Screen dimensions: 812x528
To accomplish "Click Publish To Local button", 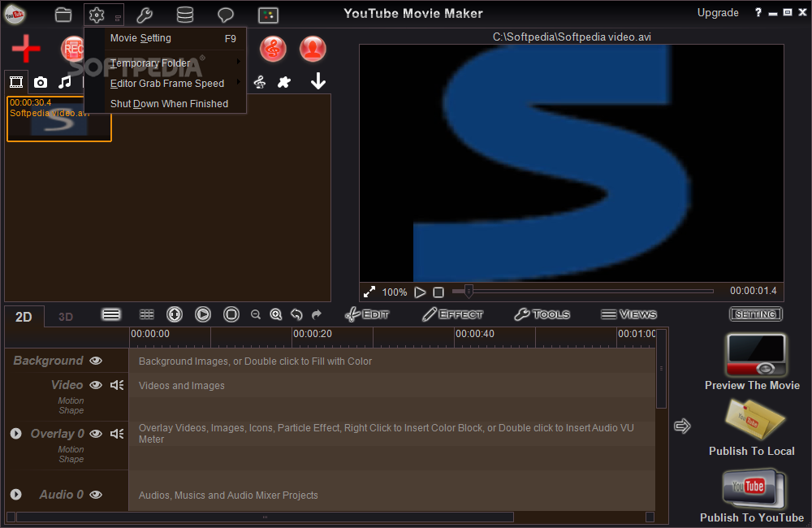I will (752, 428).
